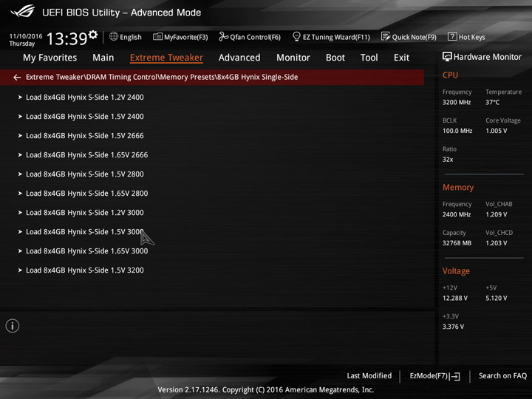Open the clock settings gear icon
The image size is (532, 399).
[x=93, y=34]
